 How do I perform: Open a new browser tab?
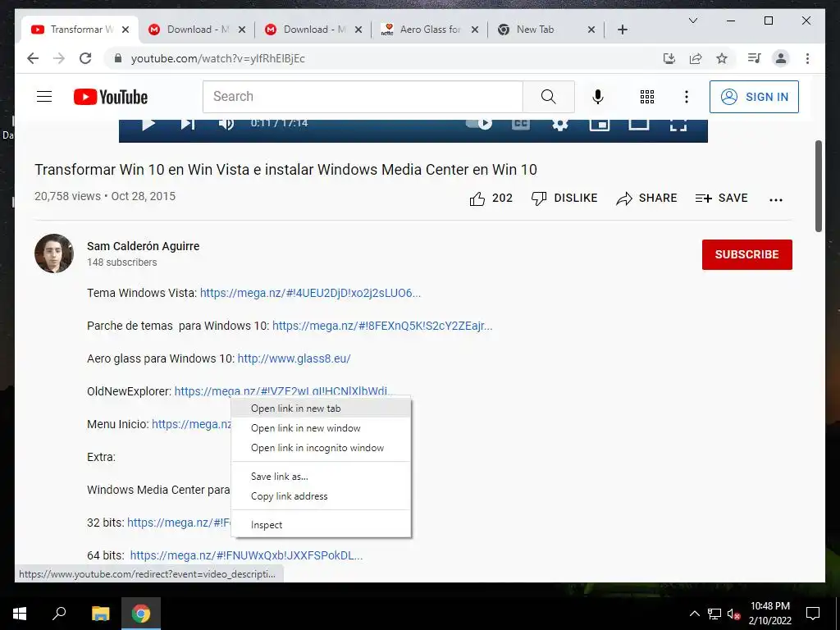(x=622, y=30)
